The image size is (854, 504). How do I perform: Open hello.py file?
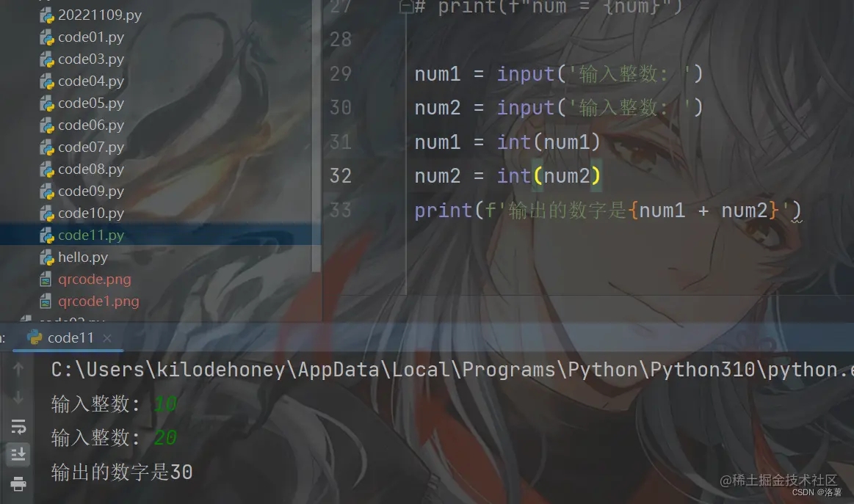point(83,257)
